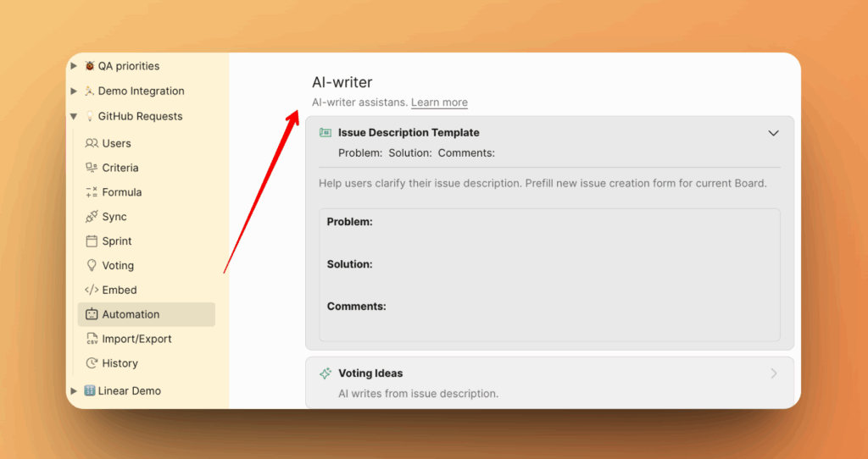Click the Users icon in sidebar

click(x=92, y=143)
